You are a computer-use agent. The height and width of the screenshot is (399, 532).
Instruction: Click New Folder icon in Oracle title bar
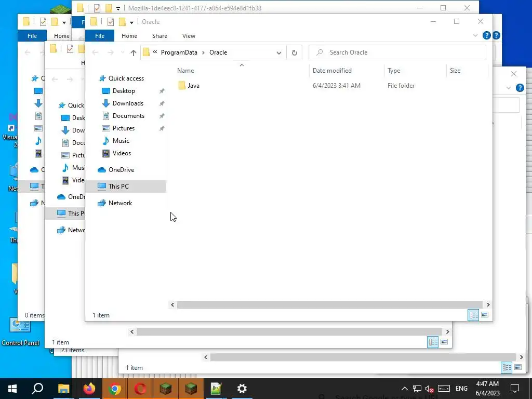tap(122, 22)
